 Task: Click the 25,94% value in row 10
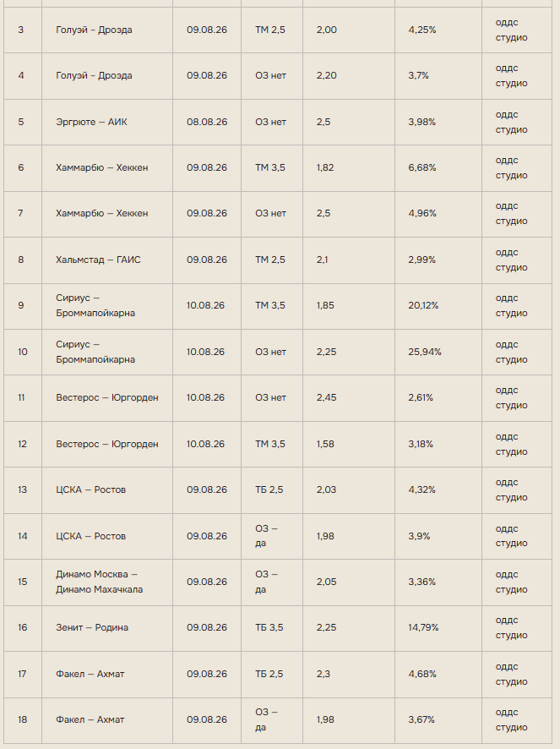click(x=424, y=352)
